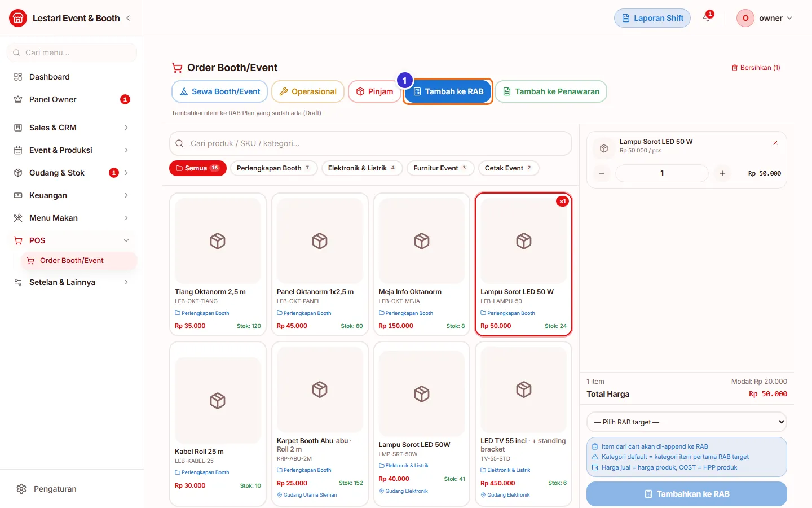Expand the Gudang & Stok menu
The height and width of the screenshot is (508, 812).
(x=72, y=173)
